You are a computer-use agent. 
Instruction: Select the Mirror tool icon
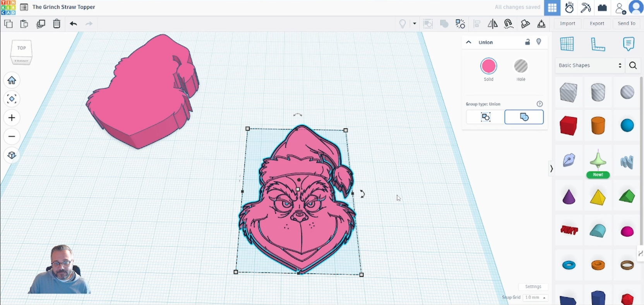pyautogui.click(x=493, y=24)
